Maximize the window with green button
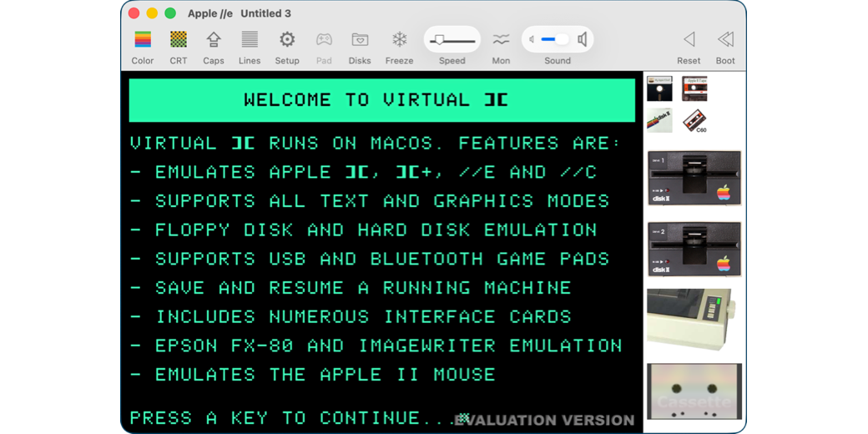The image size is (868, 434). pyautogui.click(x=170, y=13)
